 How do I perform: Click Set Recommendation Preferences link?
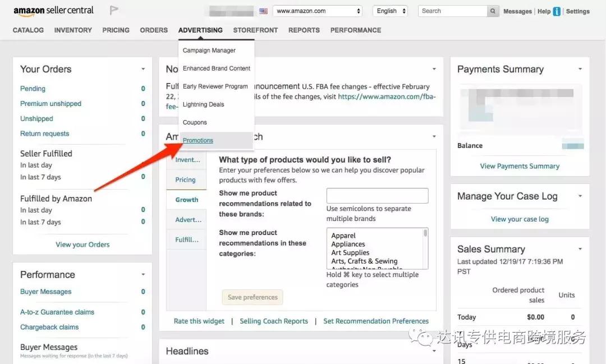point(376,321)
